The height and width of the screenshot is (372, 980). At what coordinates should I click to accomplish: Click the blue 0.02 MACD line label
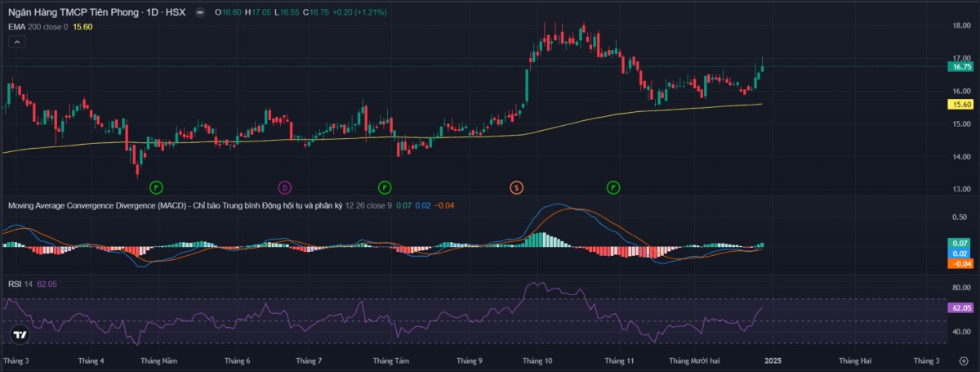tap(959, 253)
